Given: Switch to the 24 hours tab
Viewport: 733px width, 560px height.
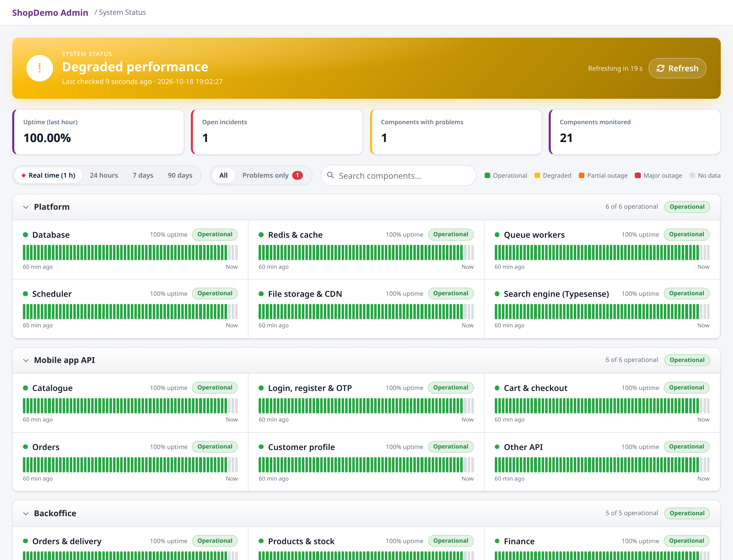Looking at the screenshot, I should point(104,175).
